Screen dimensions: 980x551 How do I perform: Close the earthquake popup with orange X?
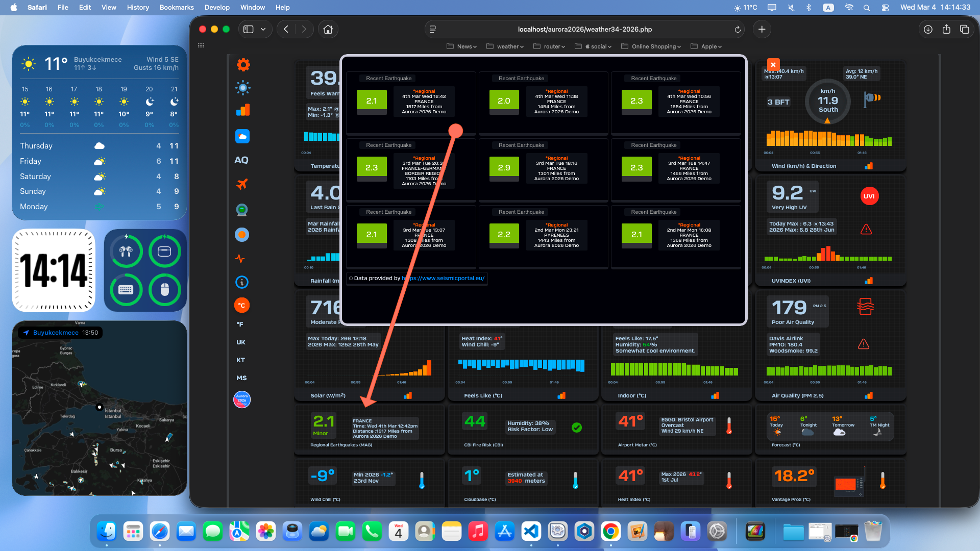tap(773, 65)
